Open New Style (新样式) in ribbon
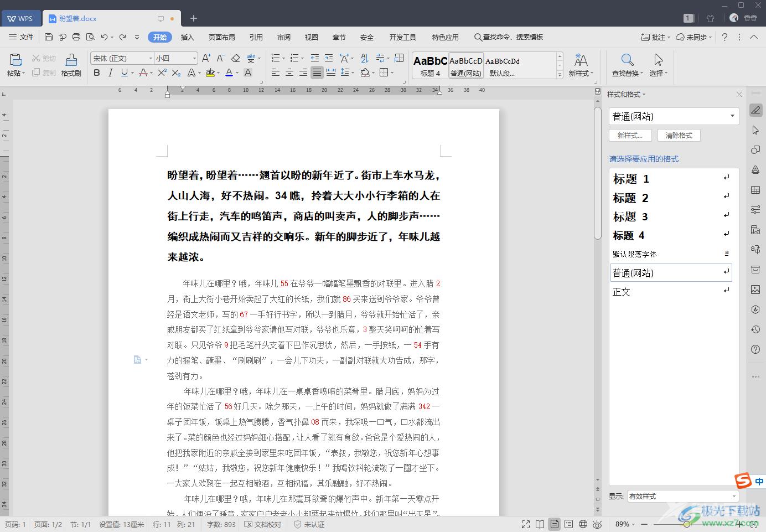The height and width of the screenshot is (532, 766). (x=581, y=65)
